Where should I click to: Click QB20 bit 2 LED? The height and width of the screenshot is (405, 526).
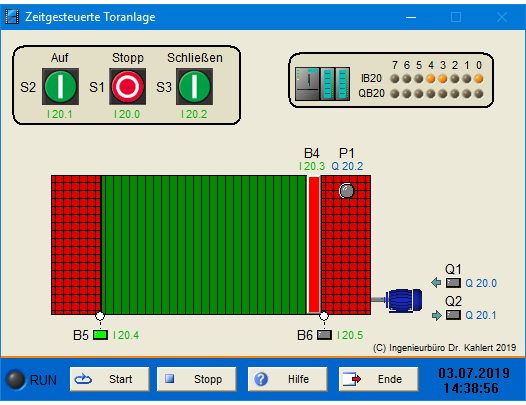[x=455, y=94]
